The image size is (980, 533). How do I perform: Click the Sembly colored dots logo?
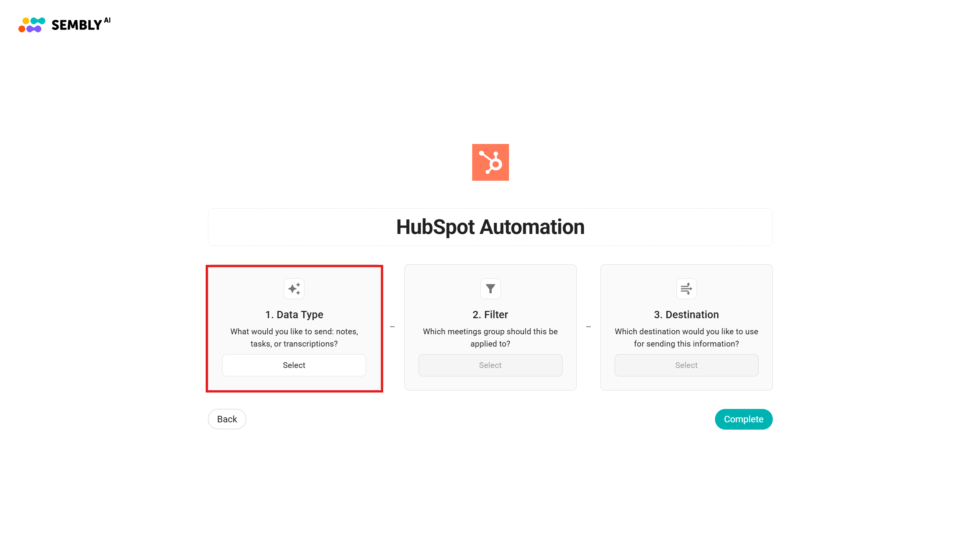(x=32, y=25)
